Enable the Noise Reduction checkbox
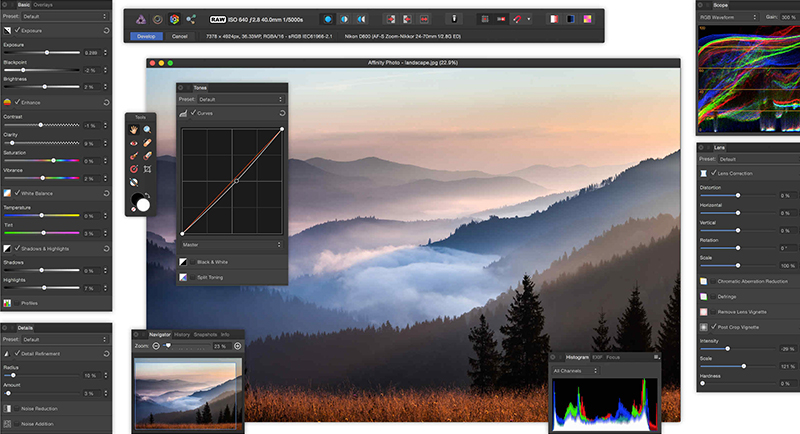This screenshot has height=434, width=800. pyautogui.click(x=17, y=409)
